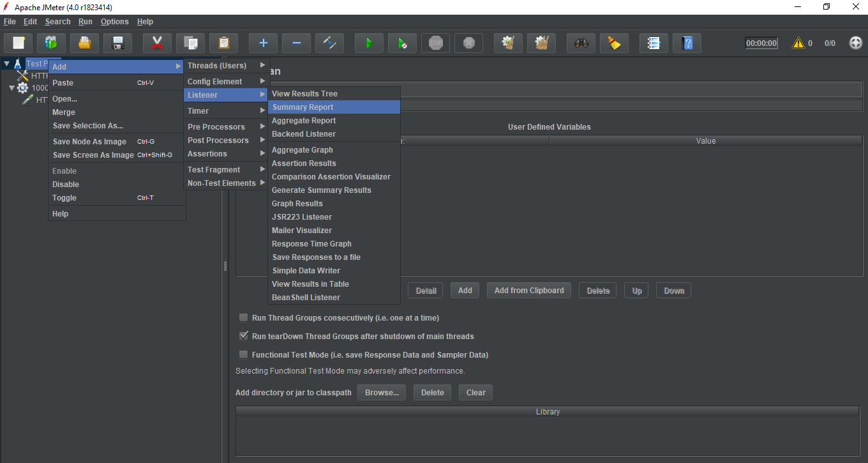Select Summary Report from Listener submenu
This screenshot has width=868, height=463.
[x=303, y=107]
